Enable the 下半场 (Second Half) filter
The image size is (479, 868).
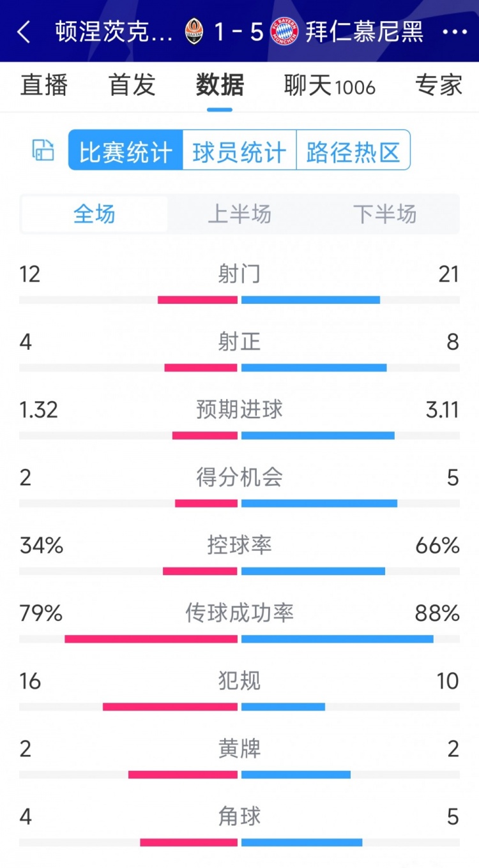point(384,215)
